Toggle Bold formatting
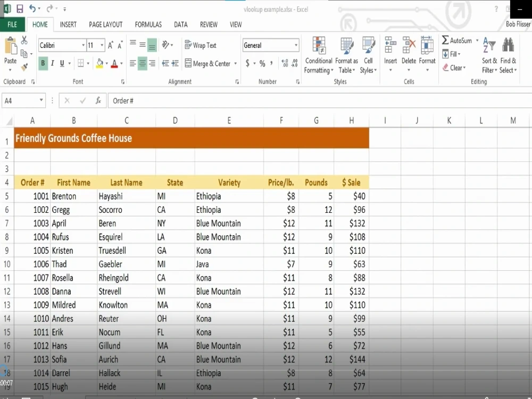This screenshot has width=532, height=399. [x=43, y=63]
